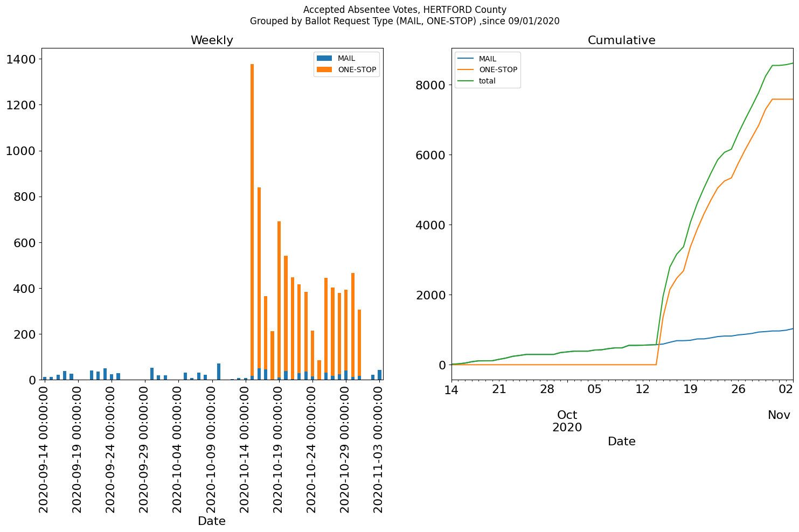
Task: Click 'MAIL' label in the Weekly legend
Action: 346,59
